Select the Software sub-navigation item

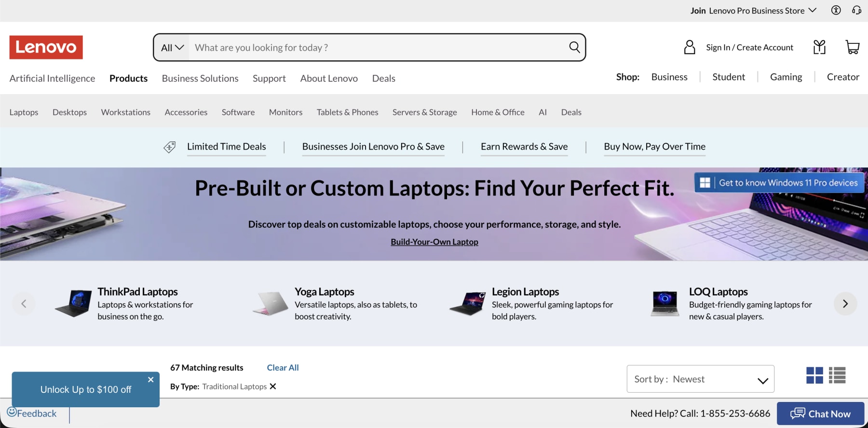click(238, 112)
